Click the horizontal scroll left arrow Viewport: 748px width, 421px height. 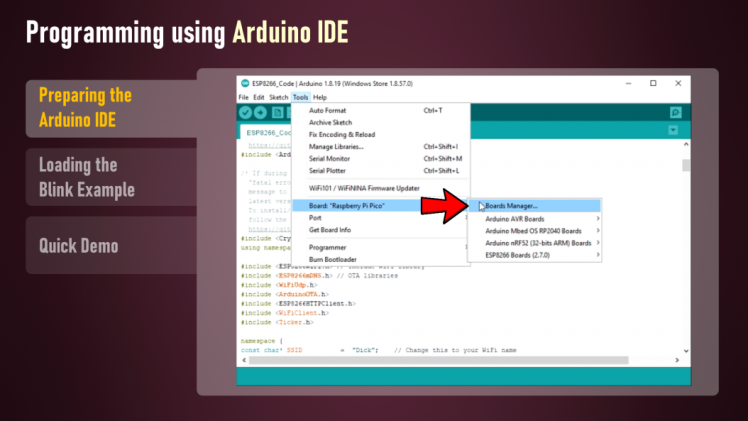[x=244, y=360]
